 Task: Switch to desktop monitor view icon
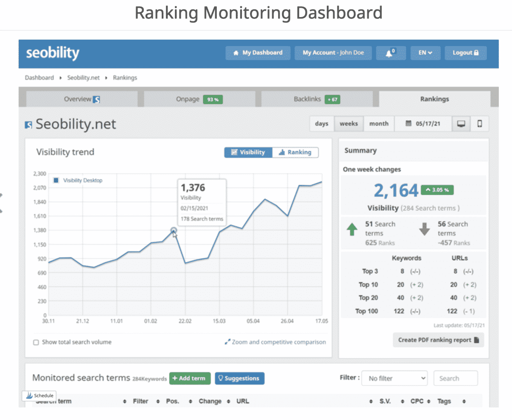click(x=461, y=124)
